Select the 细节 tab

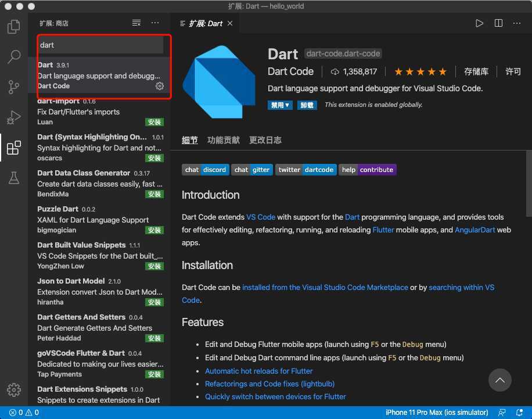click(190, 140)
